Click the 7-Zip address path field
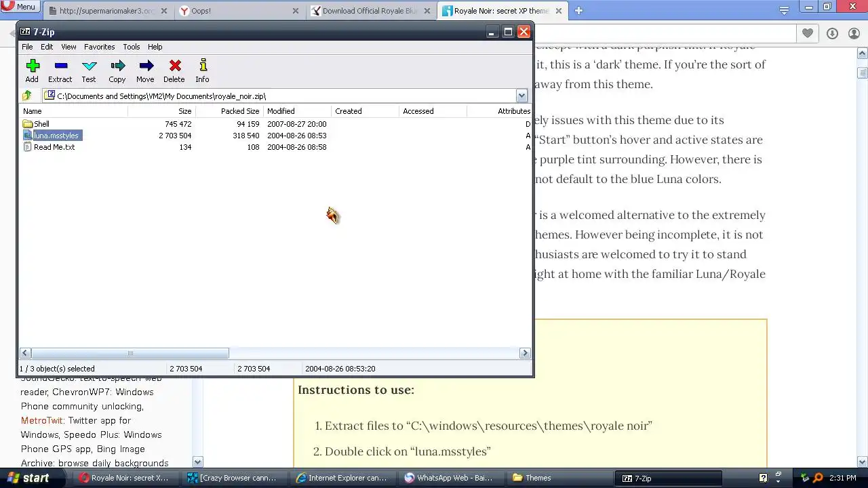This screenshot has width=868, height=488. pyautogui.click(x=279, y=96)
